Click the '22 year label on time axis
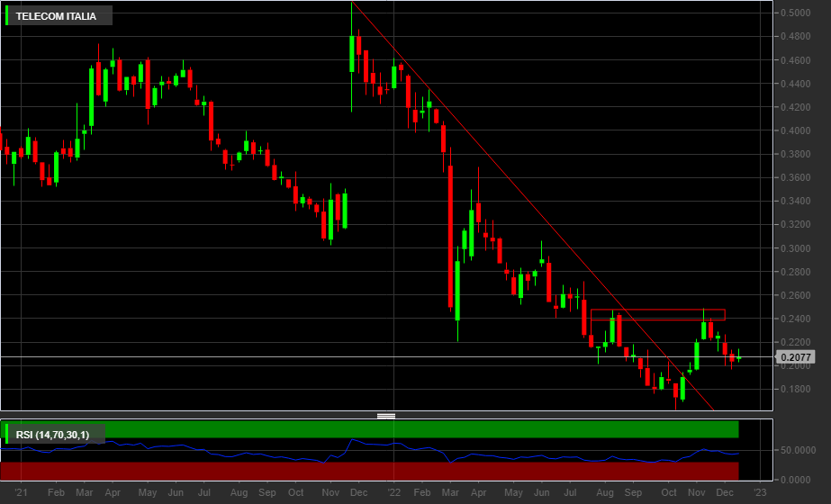The image size is (831, 504). click(x=393, y=492)
